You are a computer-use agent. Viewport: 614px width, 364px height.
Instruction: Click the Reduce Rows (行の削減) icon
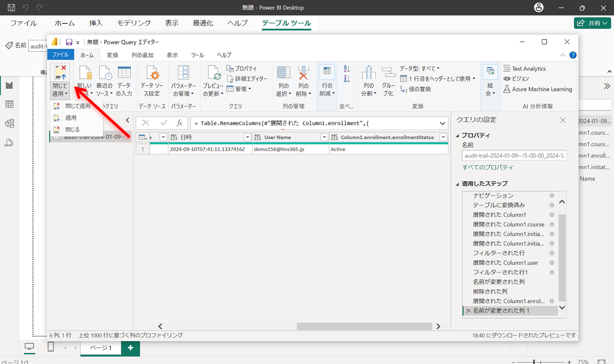327,72
